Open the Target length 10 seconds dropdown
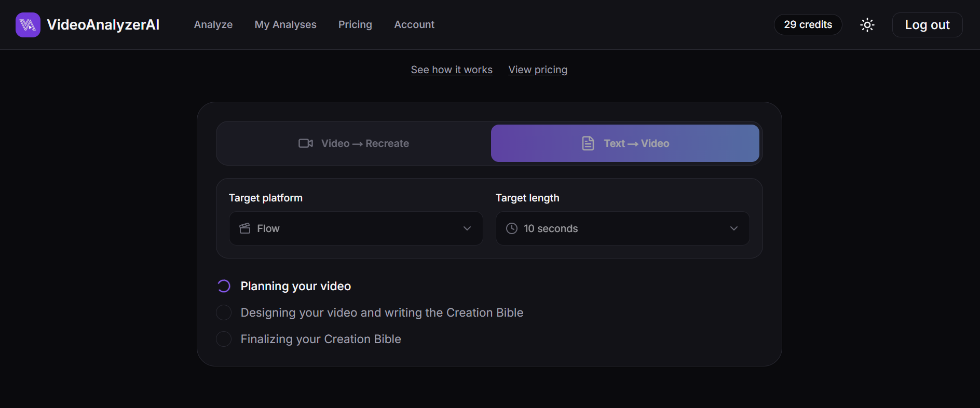Viewport: 980px width, 408px height. point(623,228)
